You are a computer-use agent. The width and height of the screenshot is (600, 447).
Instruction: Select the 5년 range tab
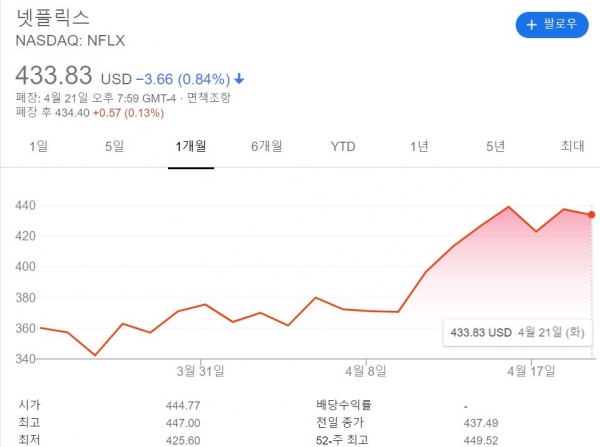click(x=496, y=147)
